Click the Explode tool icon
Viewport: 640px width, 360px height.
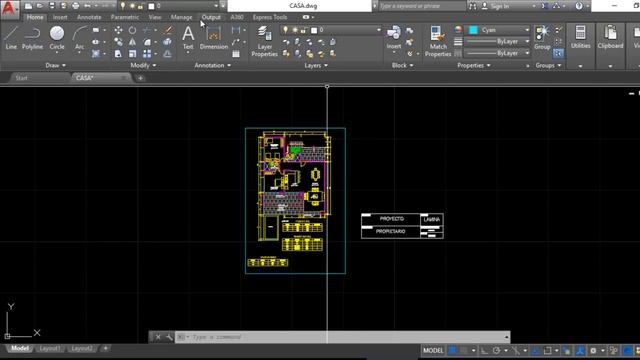coord(167,42)
